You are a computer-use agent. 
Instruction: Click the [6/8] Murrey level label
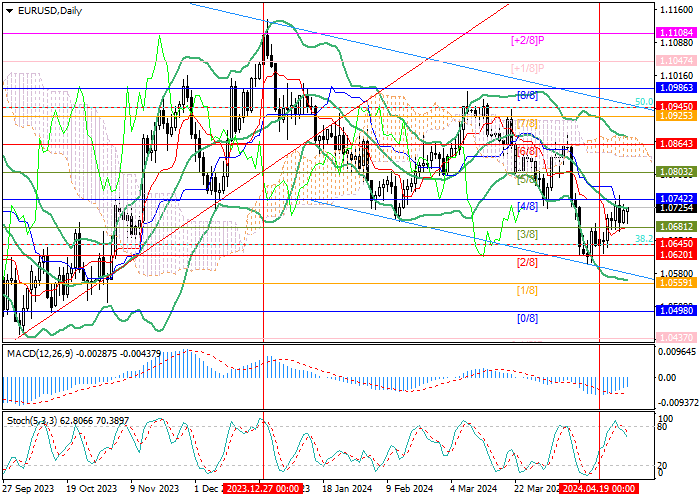click(527, 151)
